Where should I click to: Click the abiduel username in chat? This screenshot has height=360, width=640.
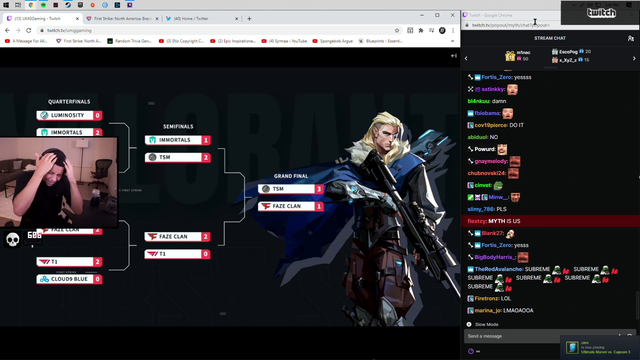477,137
